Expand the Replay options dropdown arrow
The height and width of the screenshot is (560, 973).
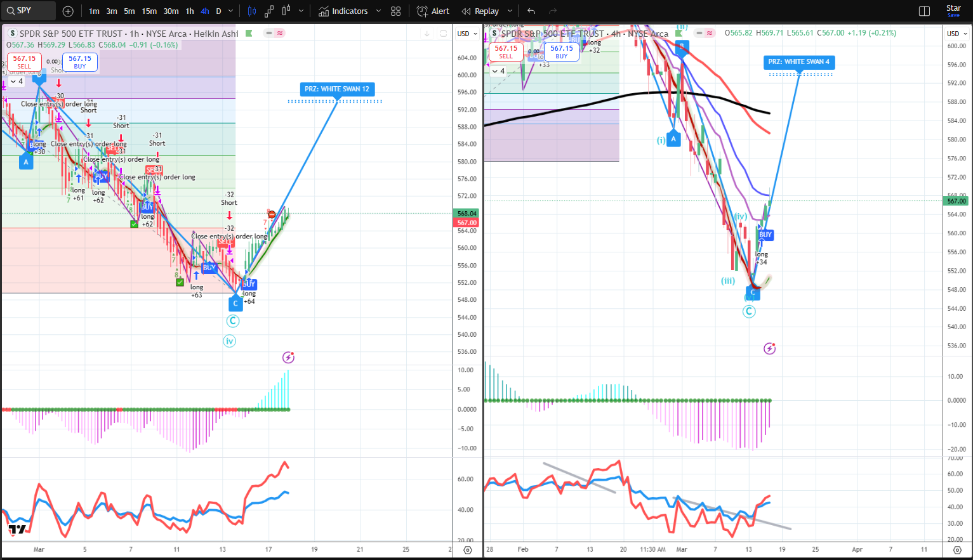click(x=510, y=11)
